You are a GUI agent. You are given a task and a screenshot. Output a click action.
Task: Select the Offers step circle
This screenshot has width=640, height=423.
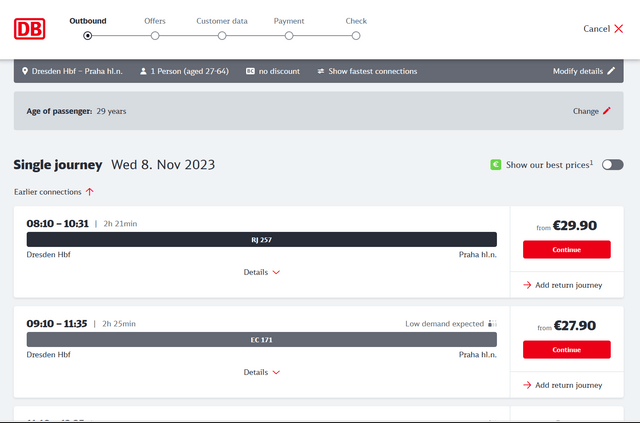(x=155, y=36)
